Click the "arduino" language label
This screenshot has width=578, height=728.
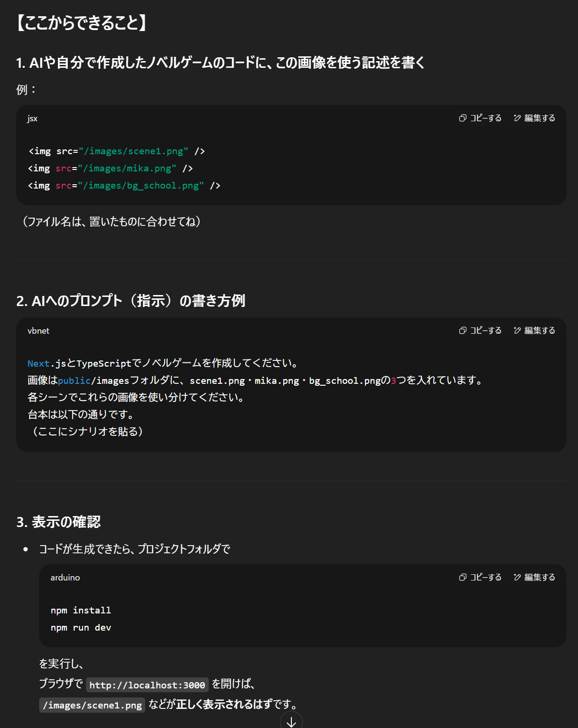65,578
